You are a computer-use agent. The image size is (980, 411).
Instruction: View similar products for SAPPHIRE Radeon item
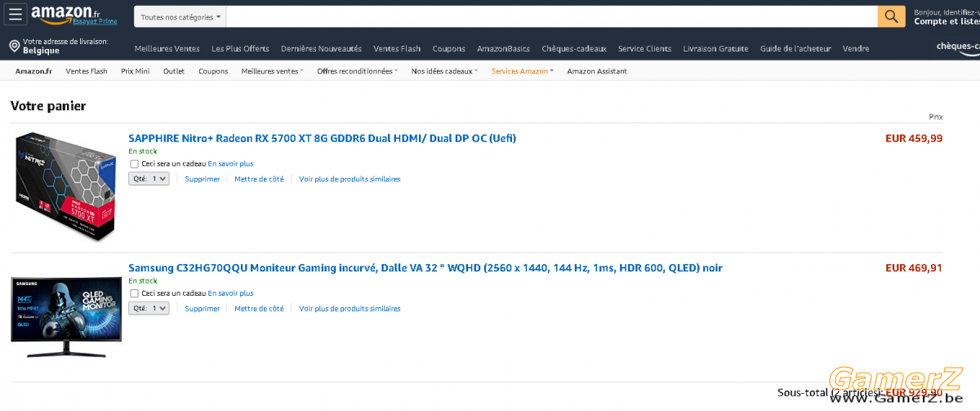click(x=350, y=179)
